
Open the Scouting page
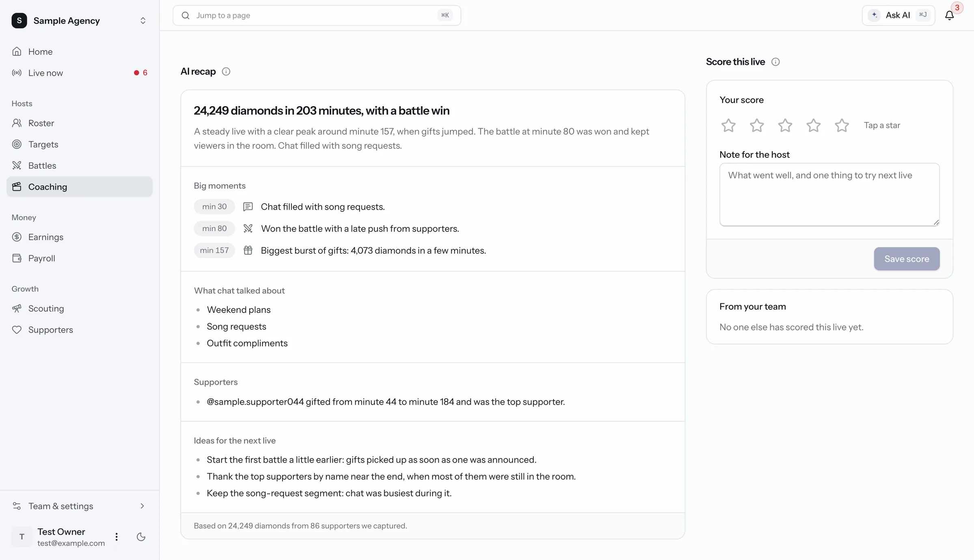[x=80, y=308]
